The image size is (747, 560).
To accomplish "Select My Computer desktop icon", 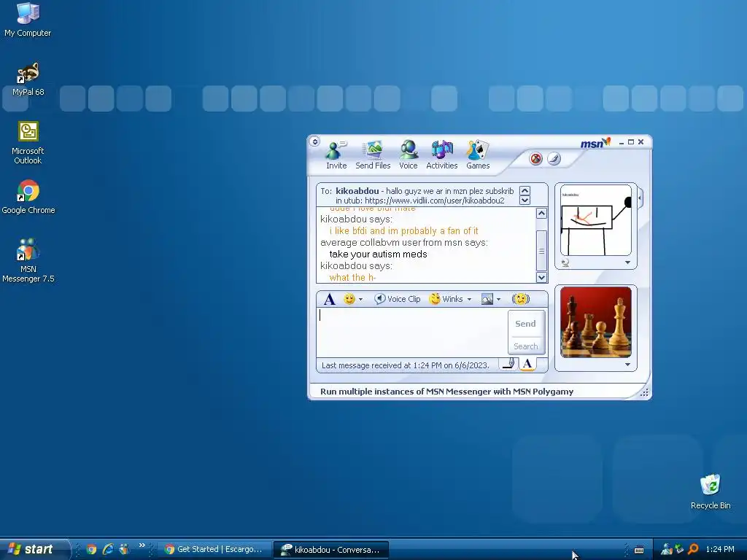I will pos(28,20).
